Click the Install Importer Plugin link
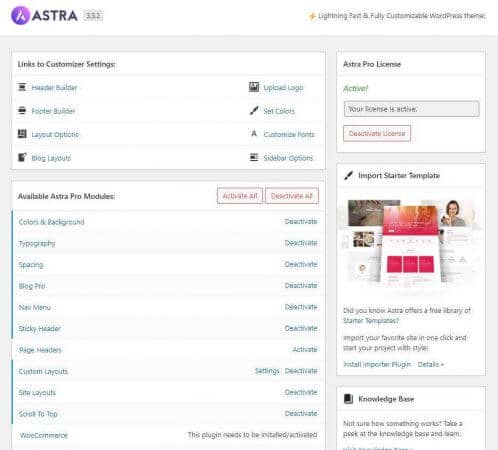Image resolution: width=498 pixels, height=450 pixels. tap(377, 364)
